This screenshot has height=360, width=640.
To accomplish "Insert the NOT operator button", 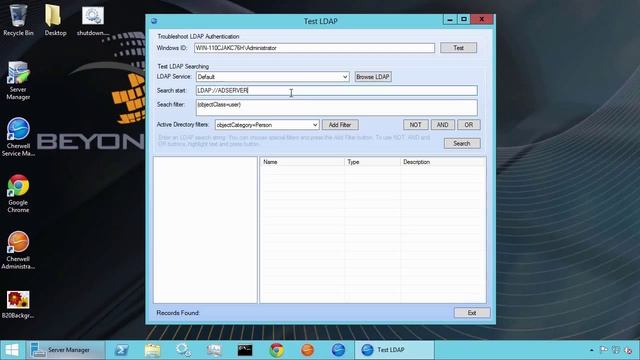I will (416, 125).
